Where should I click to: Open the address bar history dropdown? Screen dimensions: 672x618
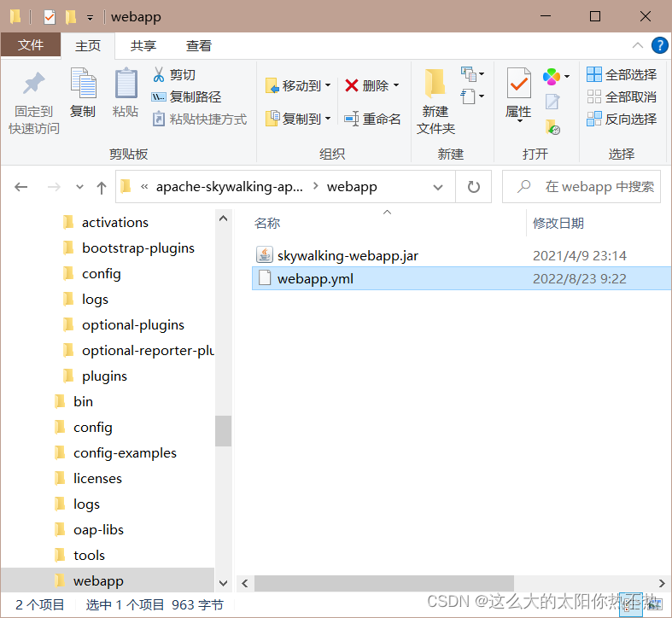437,187
